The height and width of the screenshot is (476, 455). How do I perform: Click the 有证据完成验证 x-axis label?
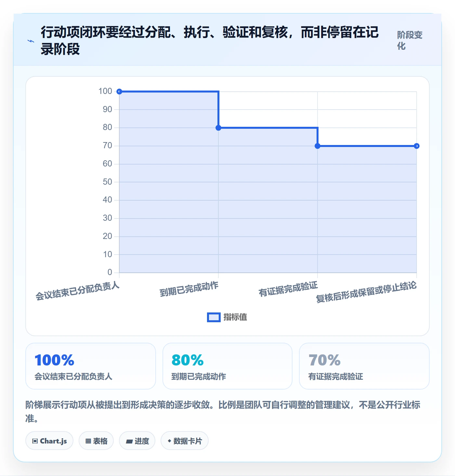288,289
